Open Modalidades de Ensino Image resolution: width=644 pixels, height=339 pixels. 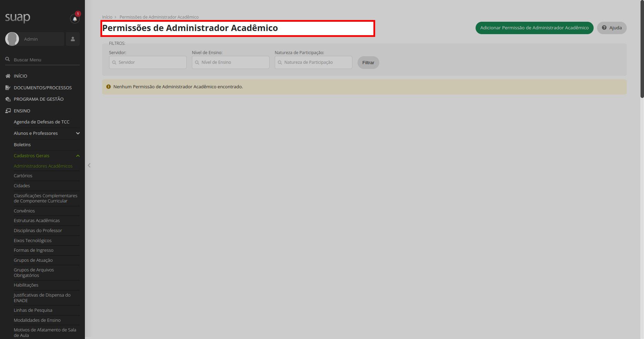point(37,320)
